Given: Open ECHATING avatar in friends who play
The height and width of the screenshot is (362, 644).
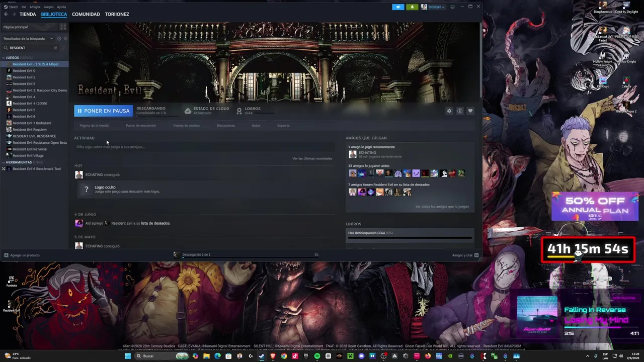Looking at the screenshot, I should pyautogui.click(x=353, y=154).
